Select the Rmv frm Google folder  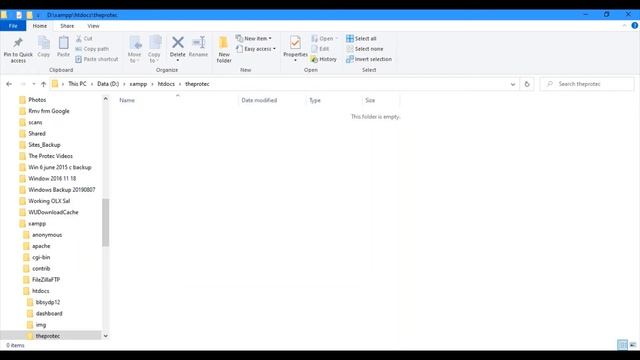pos(49,111)
